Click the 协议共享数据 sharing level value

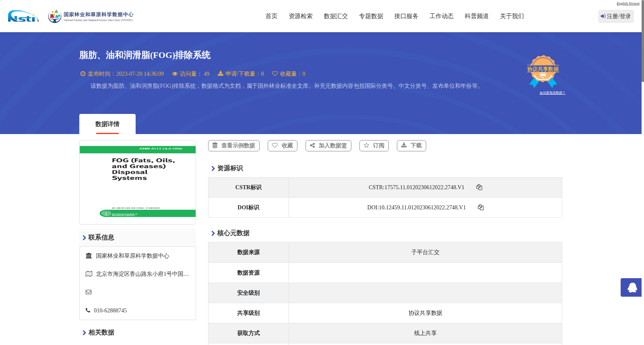(425, 313)
